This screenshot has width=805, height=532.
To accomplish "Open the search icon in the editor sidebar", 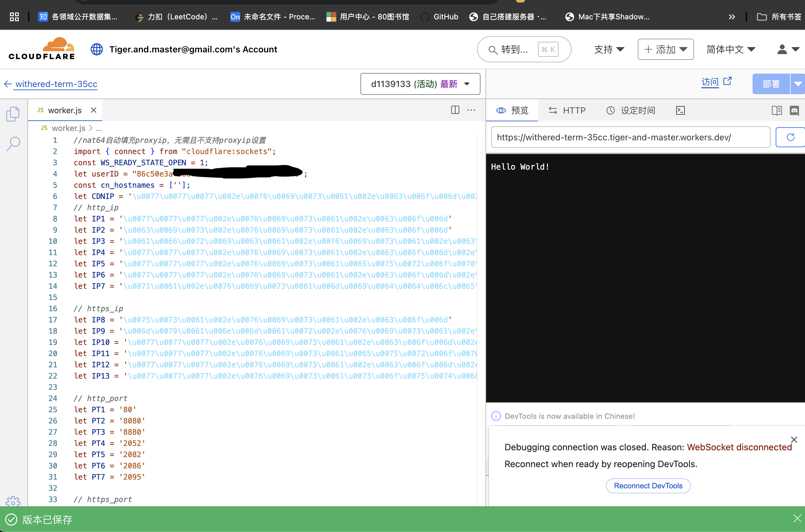I will [x=13, y=144].
